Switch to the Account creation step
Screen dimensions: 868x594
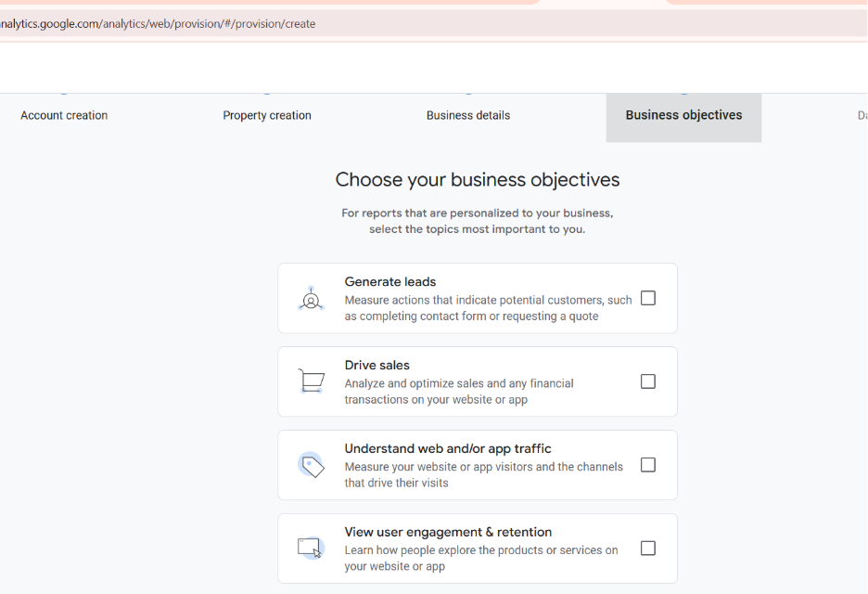(63, 115)
